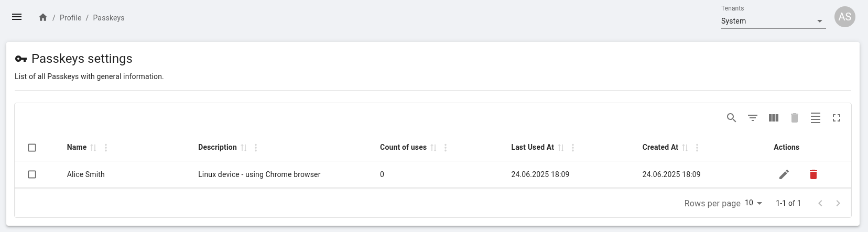Open the Tenants dropdown
This screenshot has height=232, width=868.
click(773, 21)
